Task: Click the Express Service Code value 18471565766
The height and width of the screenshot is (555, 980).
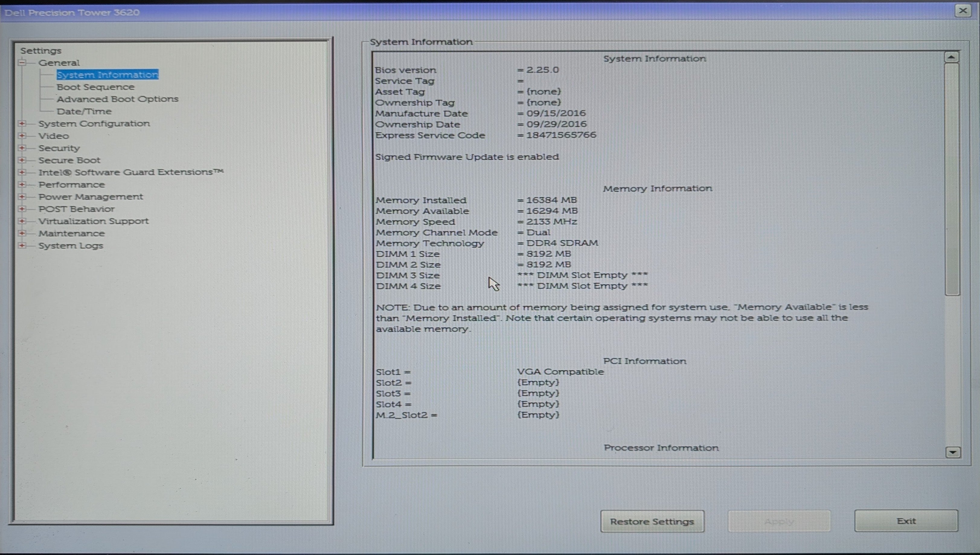Action: point(561,135)
